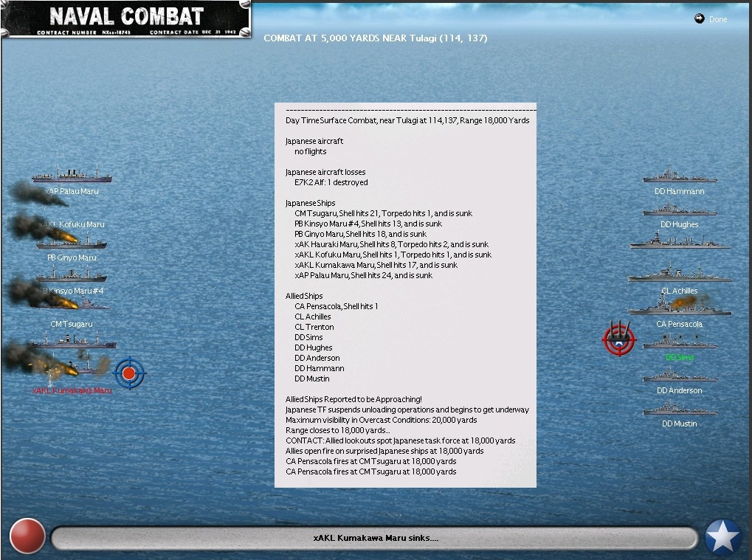Click the green 'DD Sims' label
752x560 pixels.
(x=680, y=357)
